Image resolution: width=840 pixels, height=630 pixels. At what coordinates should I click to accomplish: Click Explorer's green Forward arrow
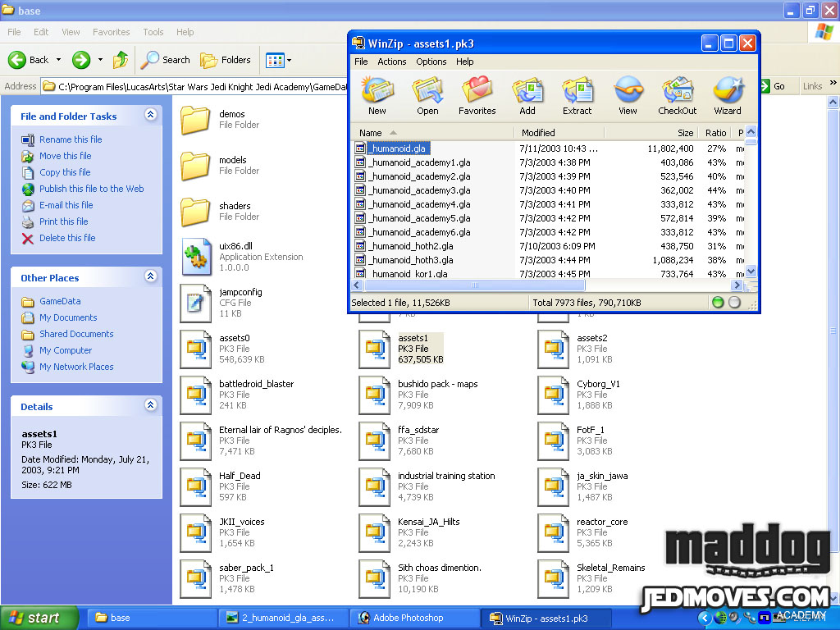(81, 60)
